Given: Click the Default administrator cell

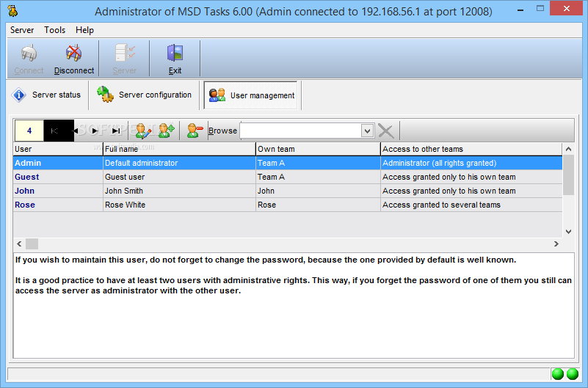Looking at the screenshot, I should [179, 163].
